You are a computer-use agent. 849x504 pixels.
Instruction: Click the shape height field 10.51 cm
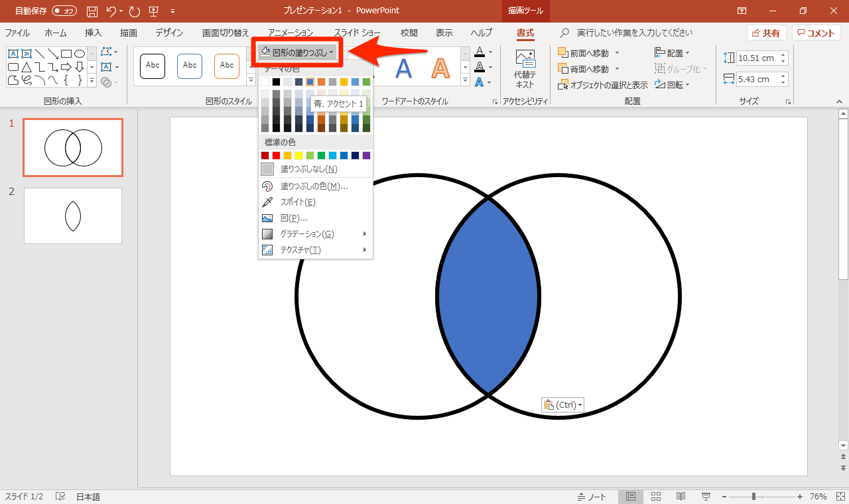[762, 58]
